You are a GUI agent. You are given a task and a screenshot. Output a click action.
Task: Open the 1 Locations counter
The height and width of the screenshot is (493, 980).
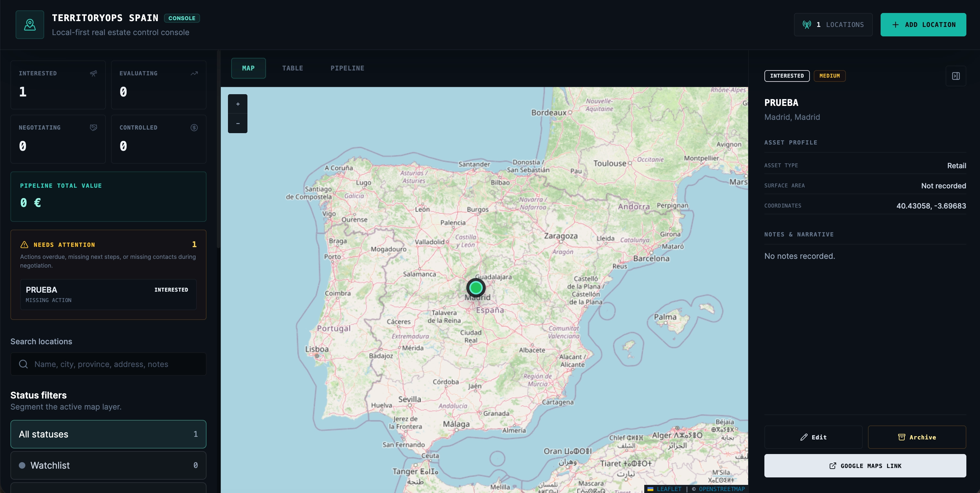(833, 25)
